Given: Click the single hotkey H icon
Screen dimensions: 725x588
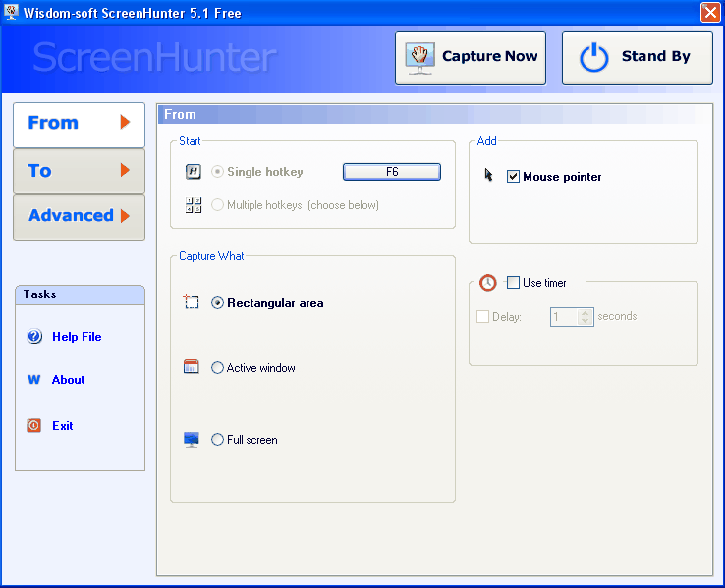Looking at the screenshot, I should (193, 172).
